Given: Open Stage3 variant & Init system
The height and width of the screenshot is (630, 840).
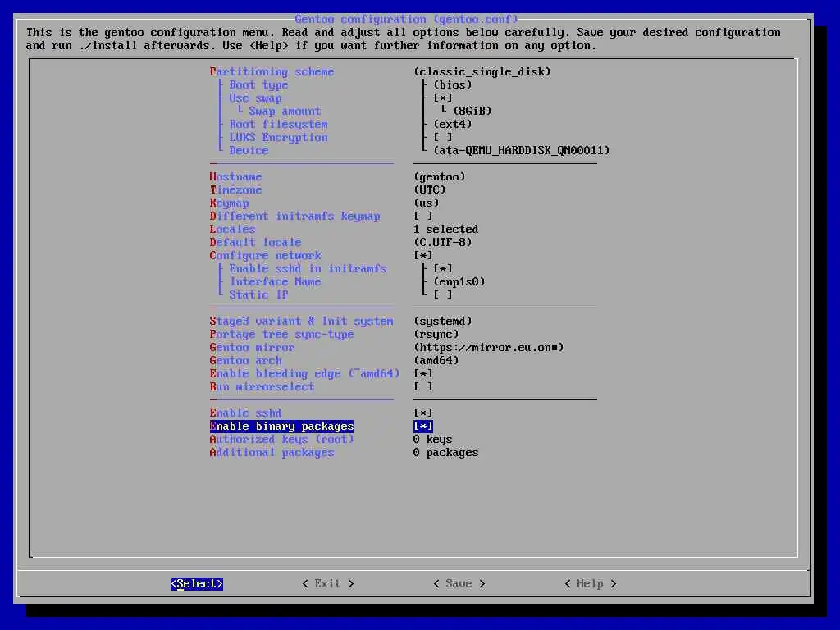Looking at the screenshot, I should pyautogui.click(x=302, y=321).
